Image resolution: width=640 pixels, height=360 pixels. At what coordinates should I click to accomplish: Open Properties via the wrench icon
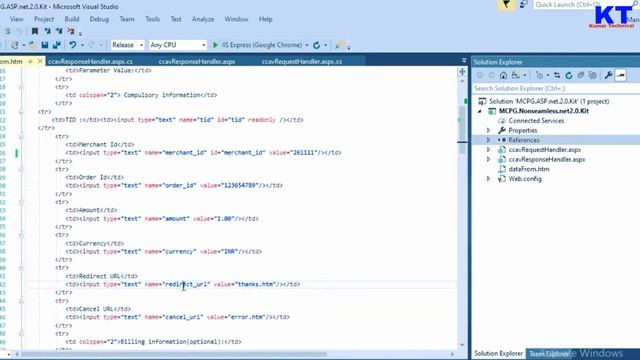(608, 75)
